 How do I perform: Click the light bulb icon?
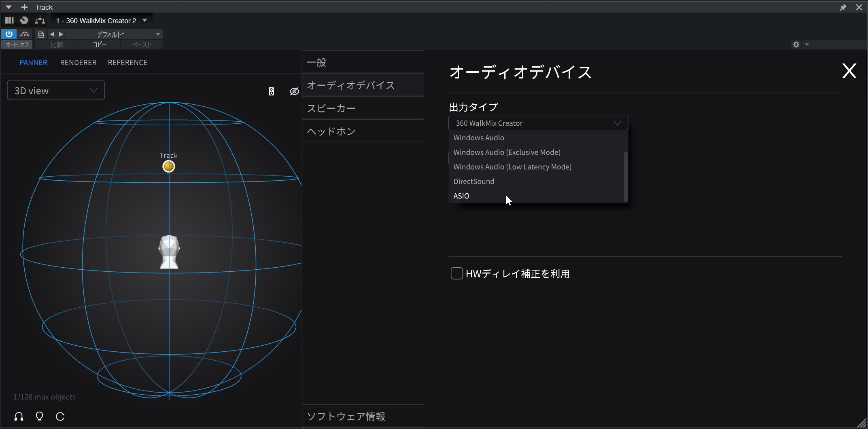[x=39, y=416]
